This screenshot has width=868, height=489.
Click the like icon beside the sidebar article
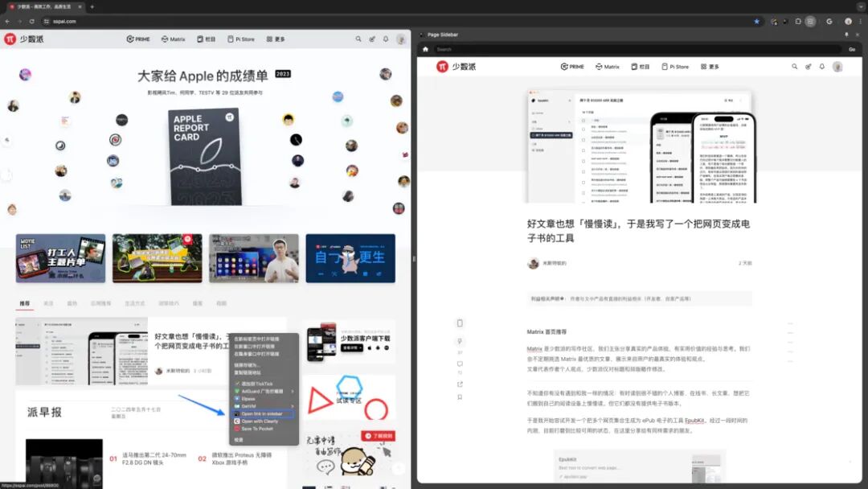point(460,341)
